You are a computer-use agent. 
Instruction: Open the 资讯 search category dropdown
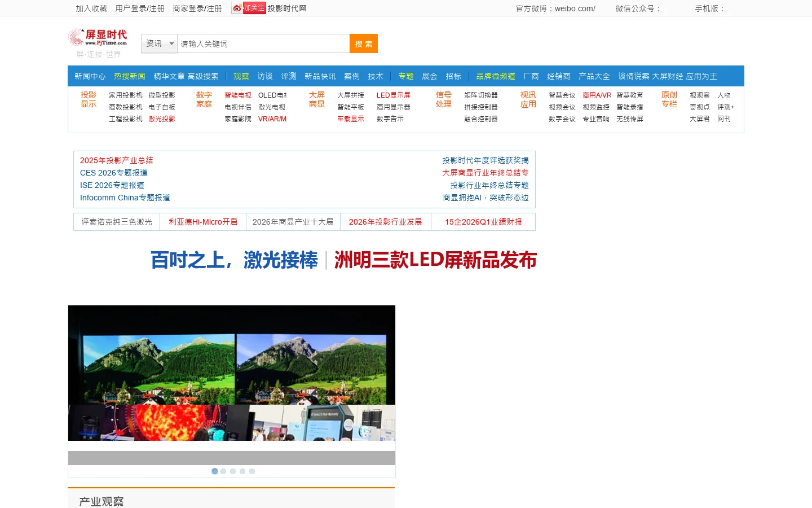pyautogui.click(x=160, y=43)
